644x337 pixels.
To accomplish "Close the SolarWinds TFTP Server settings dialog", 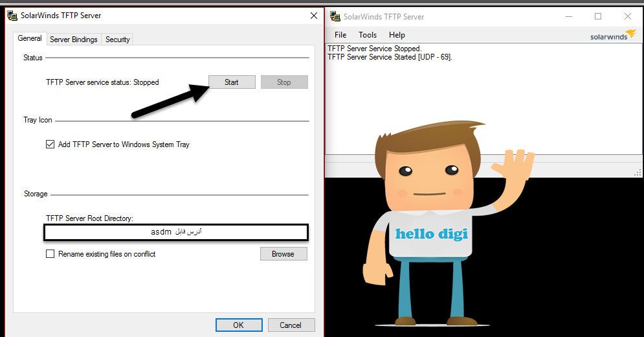I will click(314, 16).
